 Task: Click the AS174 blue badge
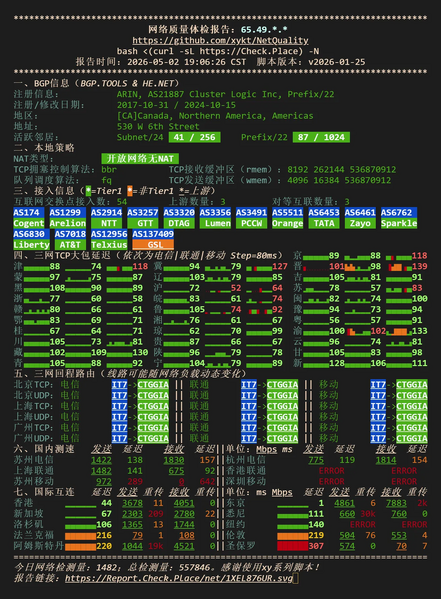tap(29, 212)
